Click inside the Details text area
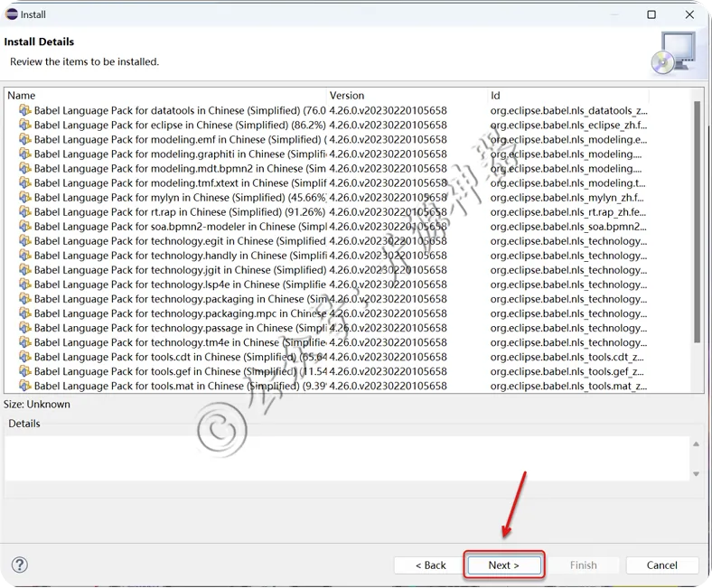The image size is (712, 588). (x=347, y=459)
